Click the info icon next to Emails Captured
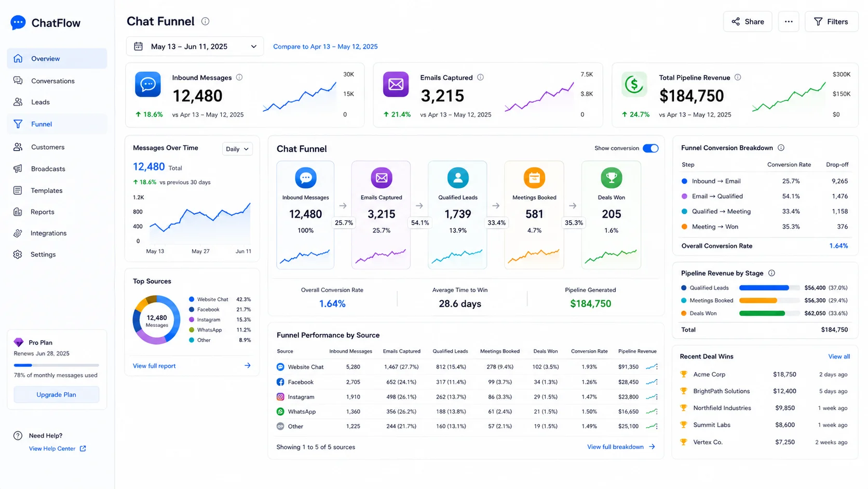 point(480,77)
